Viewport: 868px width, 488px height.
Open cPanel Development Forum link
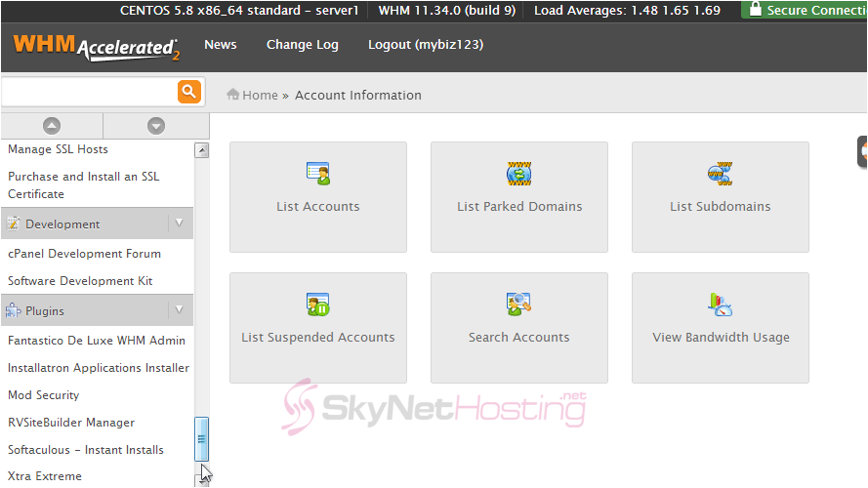84,254
